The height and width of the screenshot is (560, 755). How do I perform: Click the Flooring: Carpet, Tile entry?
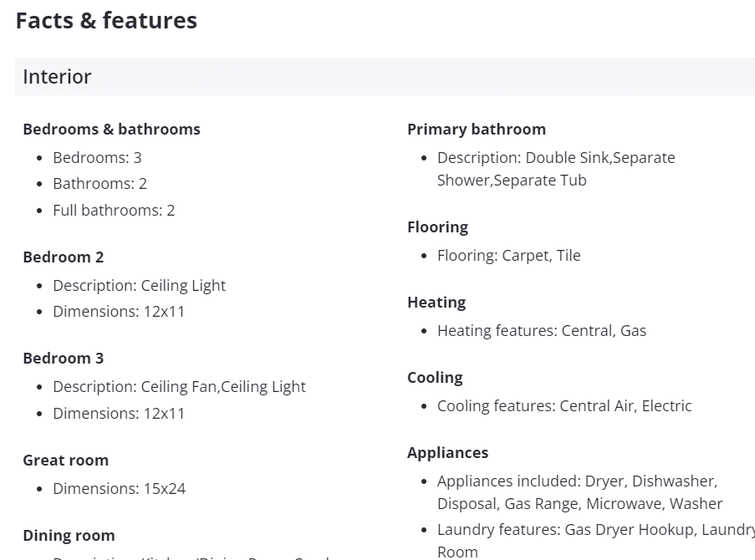pos(508,255)
